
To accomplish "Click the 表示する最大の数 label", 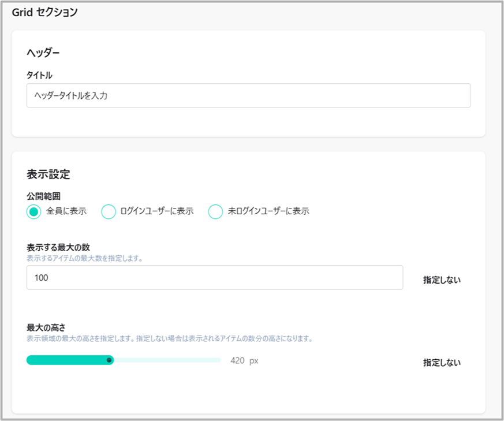I will 58,247.
